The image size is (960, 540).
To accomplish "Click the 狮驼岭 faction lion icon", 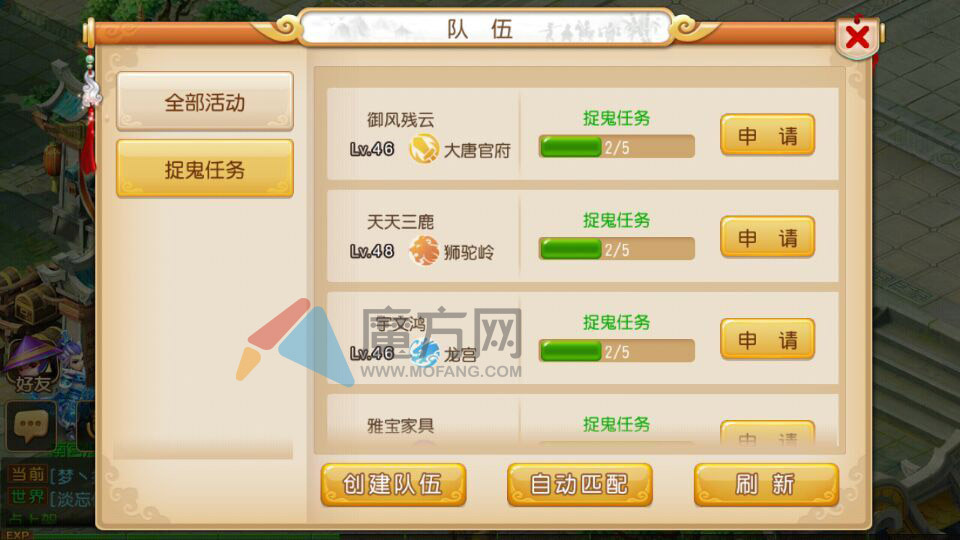I will point(424,251).
